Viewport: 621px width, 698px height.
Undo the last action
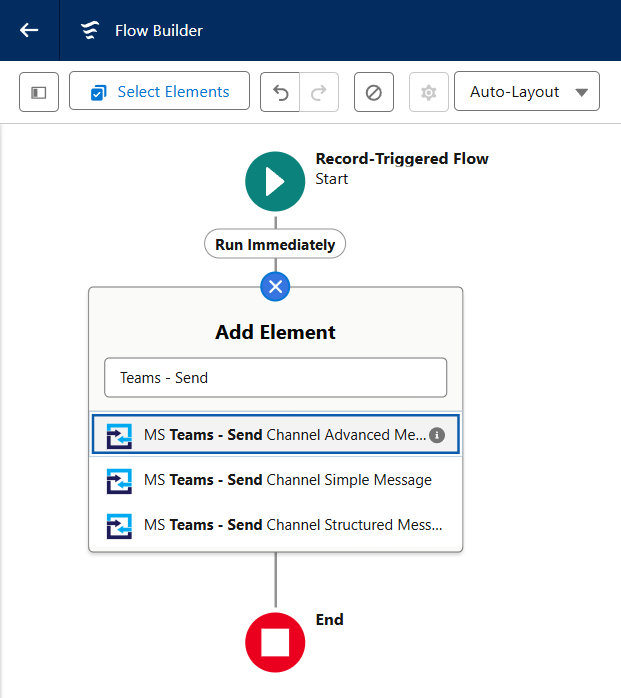(280, 92)
